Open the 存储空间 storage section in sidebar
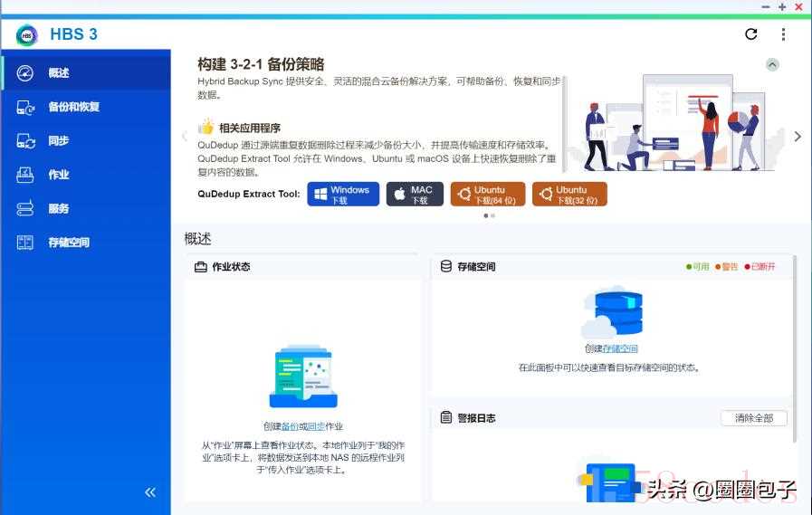 [x=86, y=243]
